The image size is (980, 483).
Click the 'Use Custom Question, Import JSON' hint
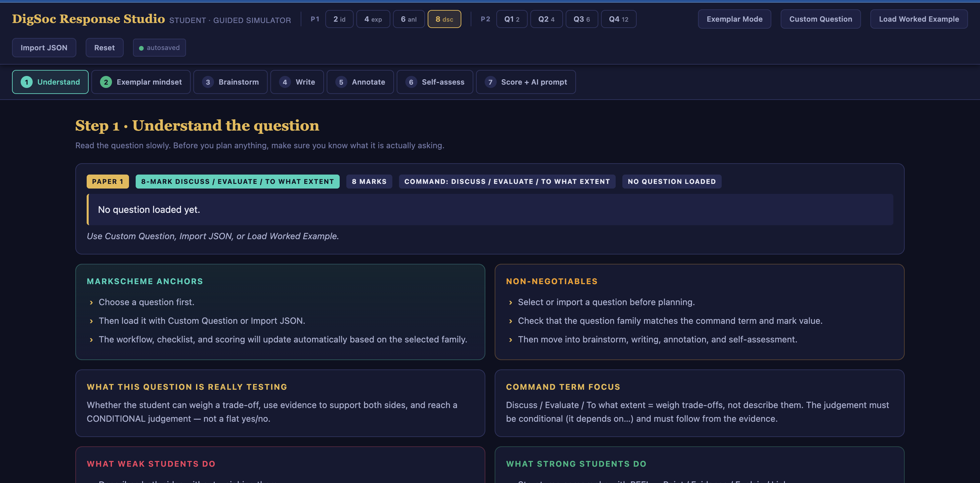pos(213,236)
